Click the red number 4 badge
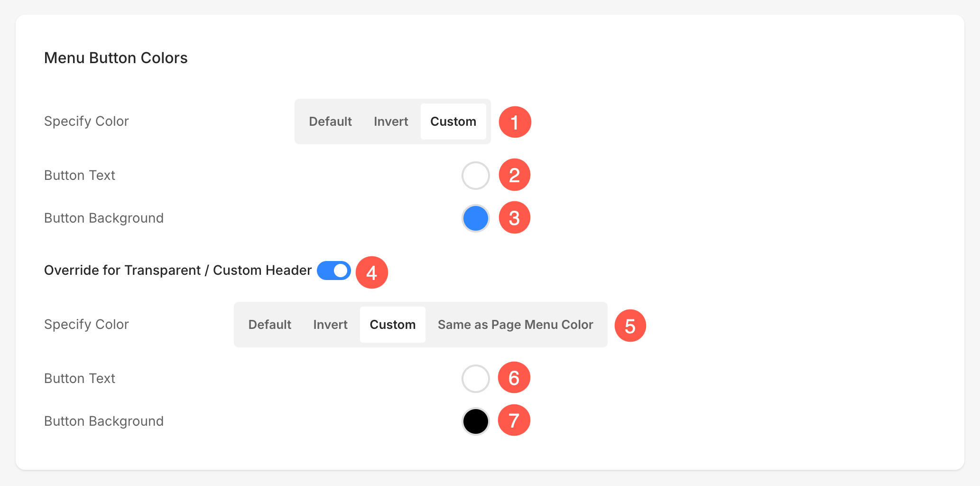The image size is (980, 486). point(371,272)
